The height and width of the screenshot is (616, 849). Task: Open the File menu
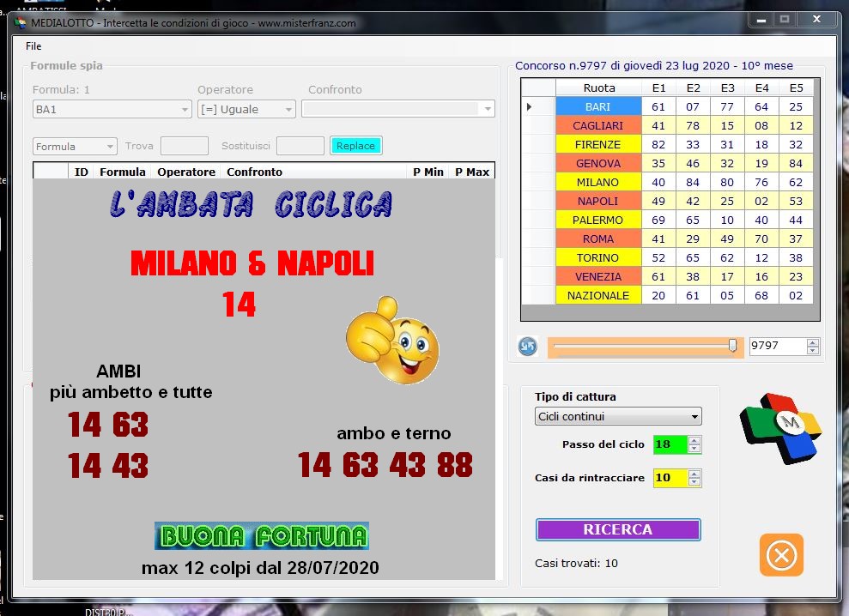(33, 46)
